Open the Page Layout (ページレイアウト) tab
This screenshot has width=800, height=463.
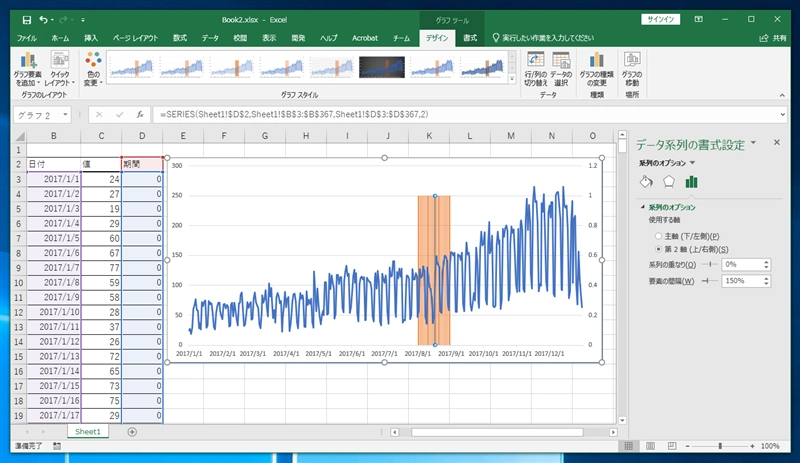pos(135,38)
